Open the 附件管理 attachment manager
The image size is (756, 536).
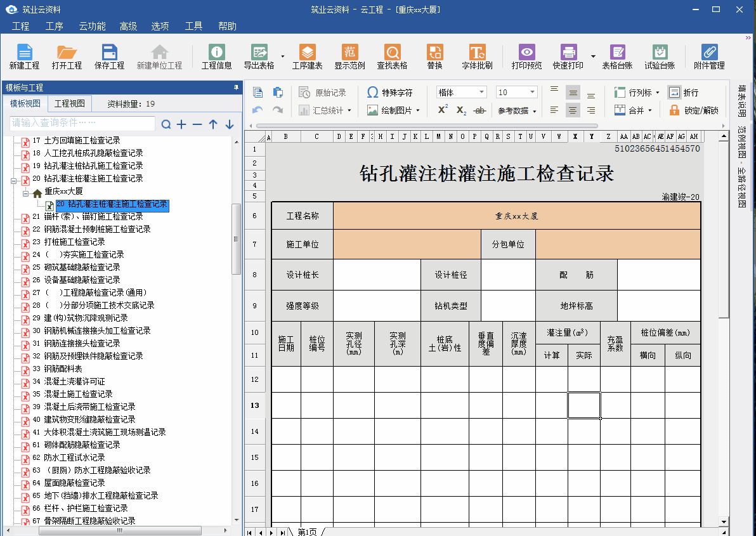tap(708, 56)
